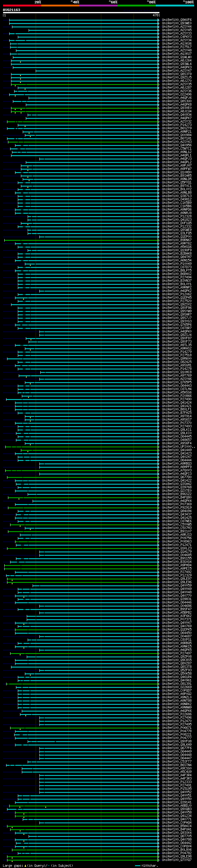The height and width of the screenshot is (868, 197).
Task: Open UniRef100_Q93XK4 hit
Action: pos(177,833)
